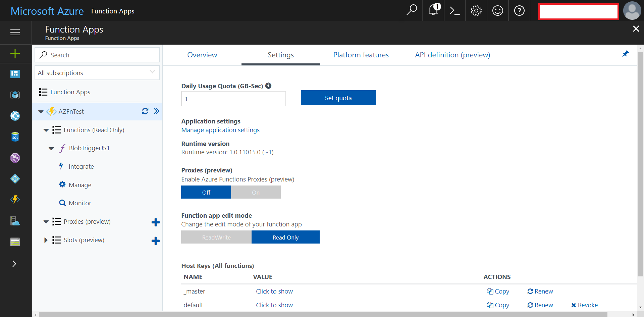Turn Proxies preview Off
The height and width of the screenshot is (317, 644).
coord(206,192)
